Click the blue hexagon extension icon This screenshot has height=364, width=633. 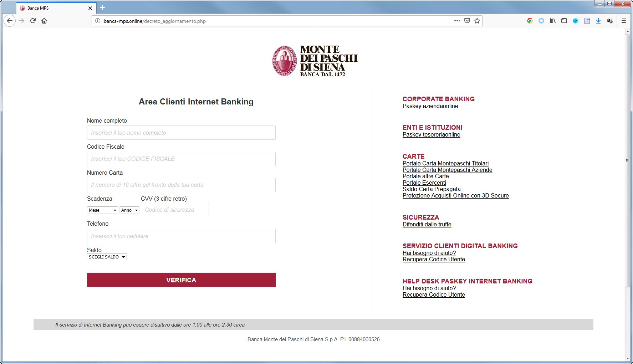576,21
